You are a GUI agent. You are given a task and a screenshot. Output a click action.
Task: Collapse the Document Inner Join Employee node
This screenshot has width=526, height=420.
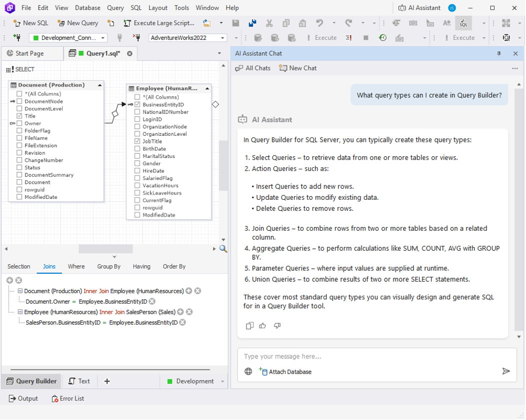[x=20, y=291]
